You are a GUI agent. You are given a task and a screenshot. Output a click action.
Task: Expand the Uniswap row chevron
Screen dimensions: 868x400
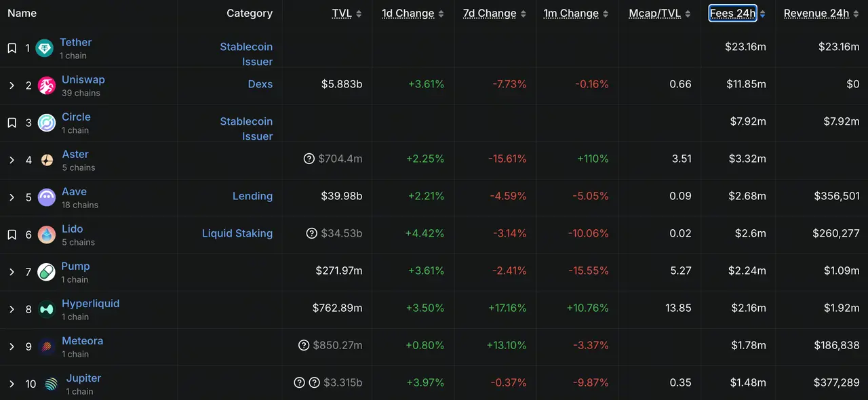click(x=12, y=85)
